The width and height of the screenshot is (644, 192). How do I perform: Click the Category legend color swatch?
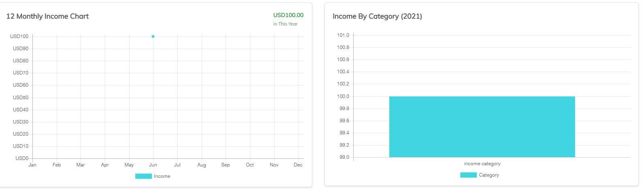pos(468,175)
